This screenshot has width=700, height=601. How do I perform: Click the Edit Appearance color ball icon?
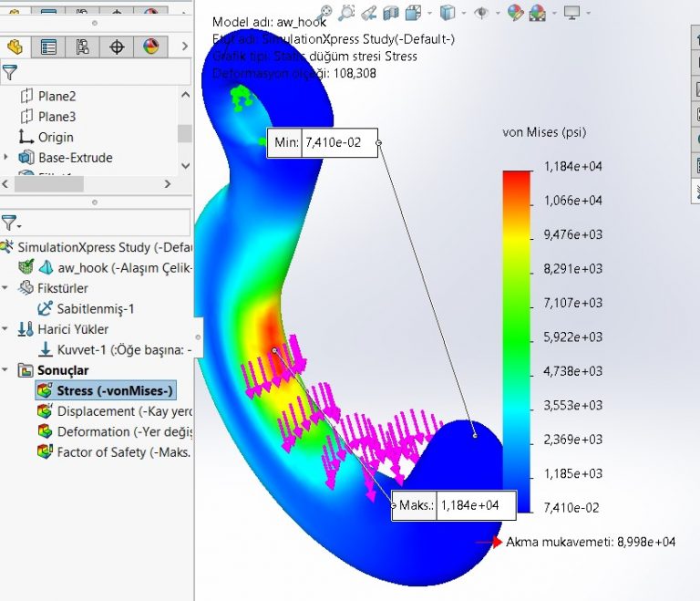(x=515, y=13)
